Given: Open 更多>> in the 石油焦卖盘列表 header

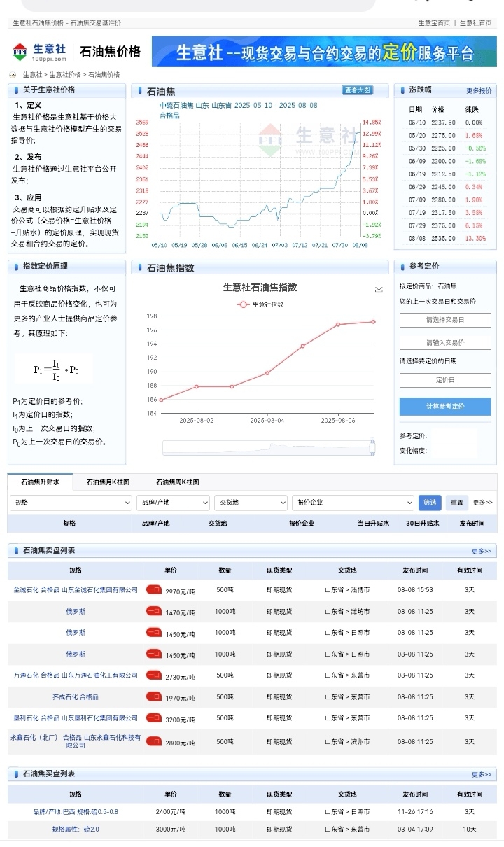Looking at the screenshot, I should tap(482, 552).
